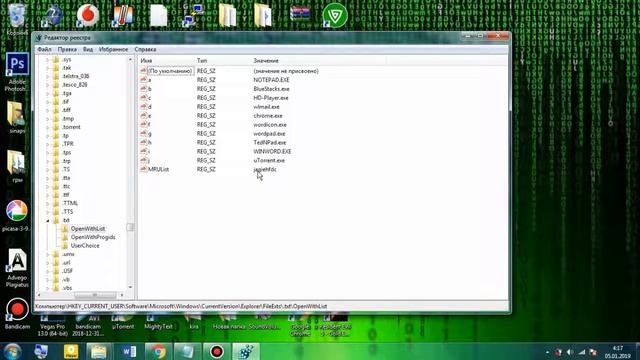Select the .tesco_826 key
Viewport: 640px width, 360px height.
coord(75,85)
